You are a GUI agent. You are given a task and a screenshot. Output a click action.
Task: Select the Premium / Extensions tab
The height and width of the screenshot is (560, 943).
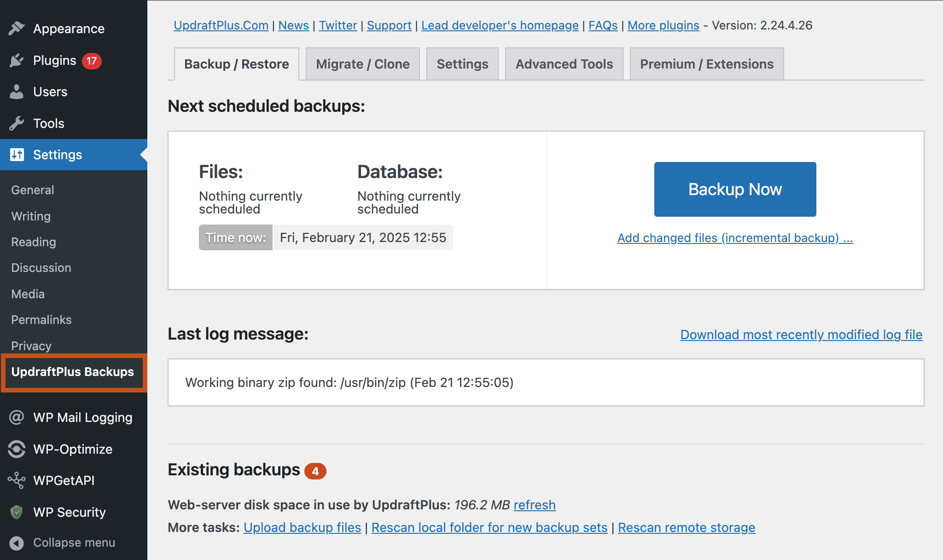tap(706, 64)
